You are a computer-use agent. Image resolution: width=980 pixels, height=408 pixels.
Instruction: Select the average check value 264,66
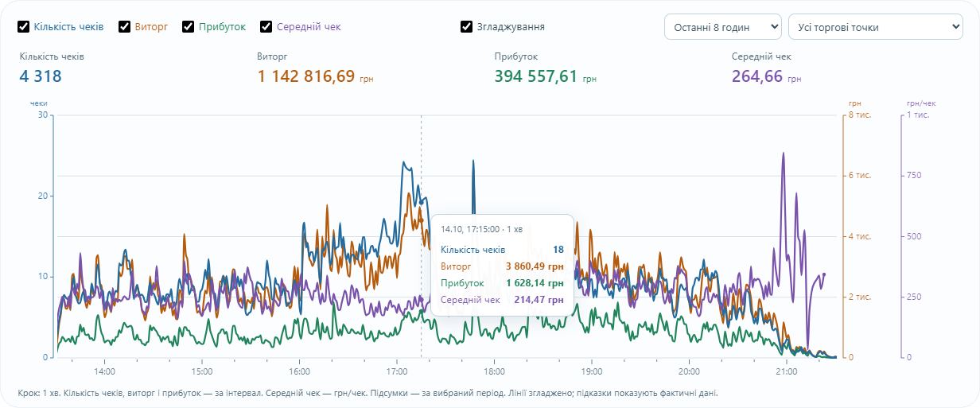(757, 77)
